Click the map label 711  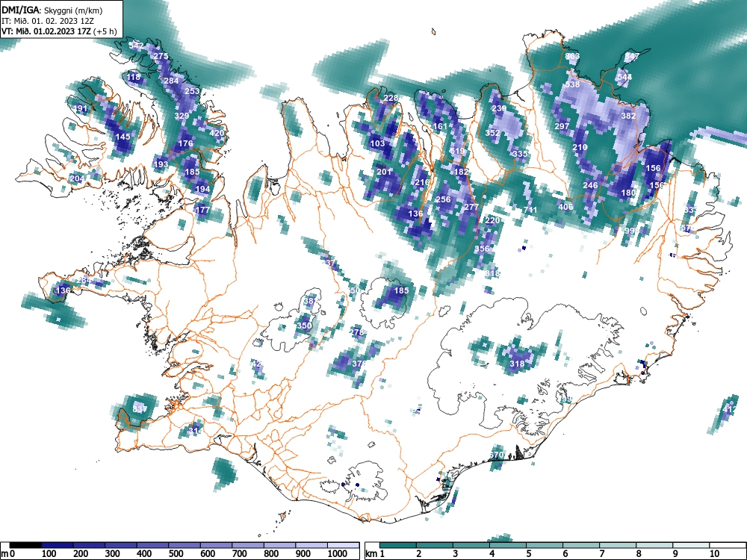click(x=530, y=210)
